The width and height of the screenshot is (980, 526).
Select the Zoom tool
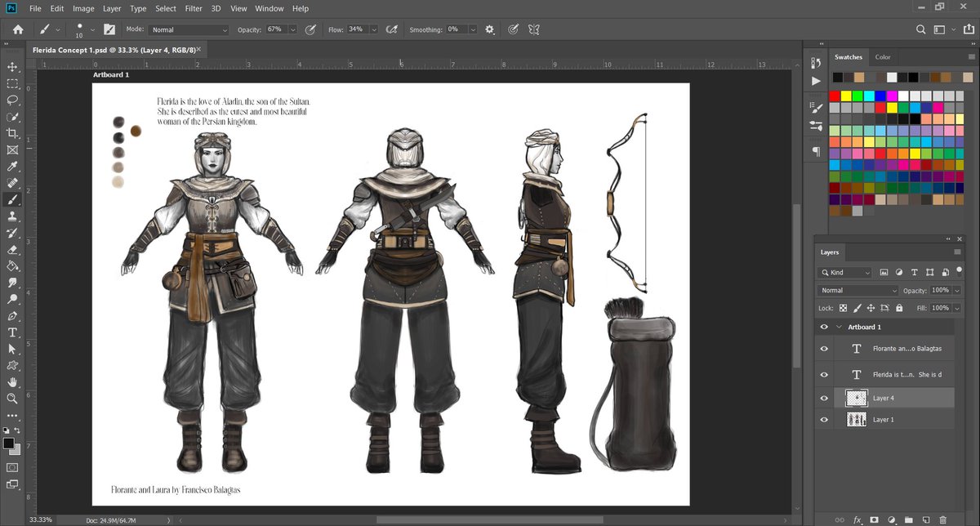click(x=12, y=399)
